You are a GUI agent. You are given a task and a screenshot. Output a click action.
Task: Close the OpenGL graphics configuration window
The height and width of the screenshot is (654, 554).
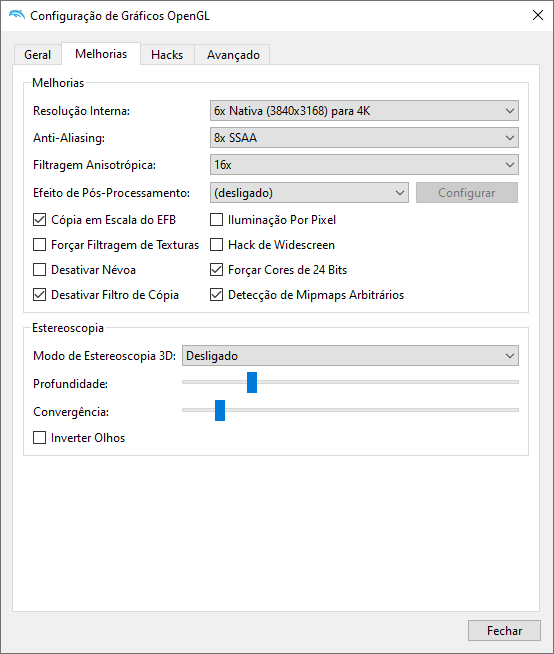click(538, 15)
